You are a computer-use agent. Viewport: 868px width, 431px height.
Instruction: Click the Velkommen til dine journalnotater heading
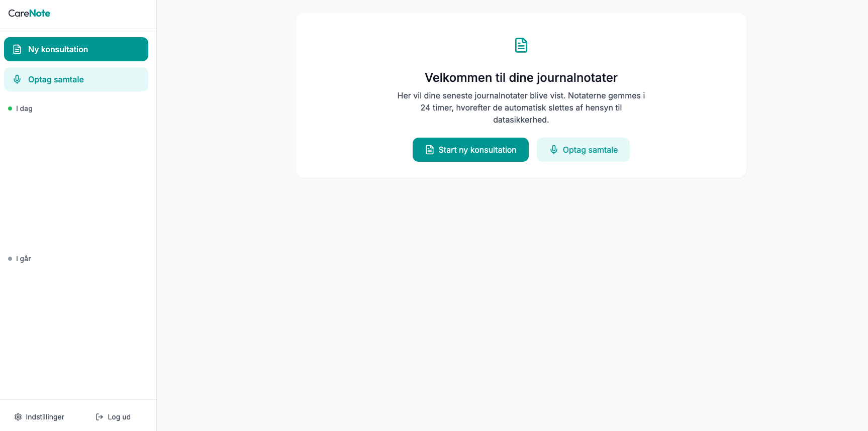coord(521,78)
